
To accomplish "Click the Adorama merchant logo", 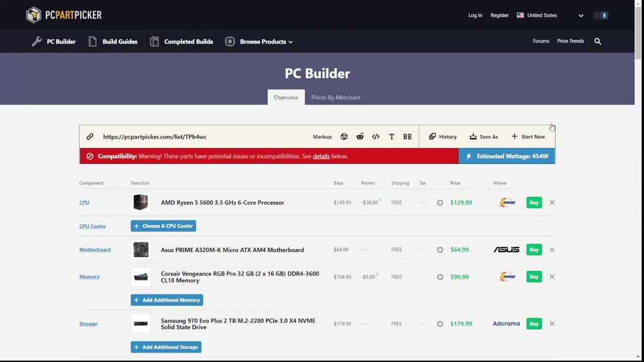I will [x=506, y=324].
